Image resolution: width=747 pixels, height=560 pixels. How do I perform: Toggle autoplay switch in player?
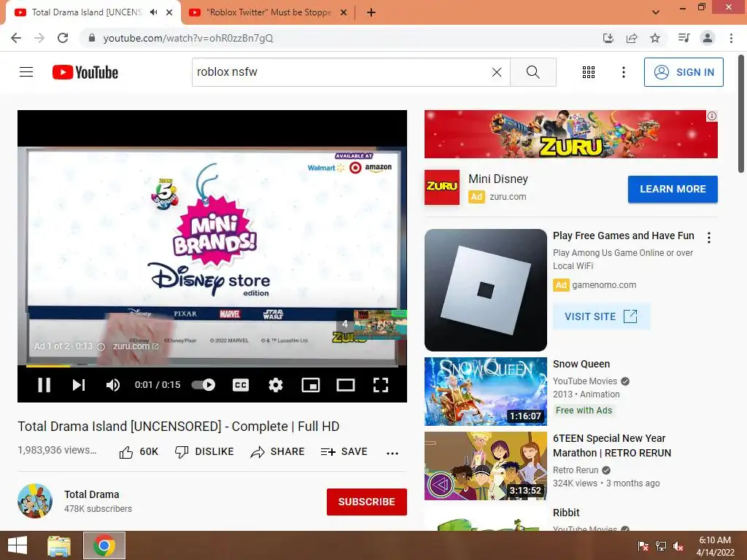coord(204,385)
